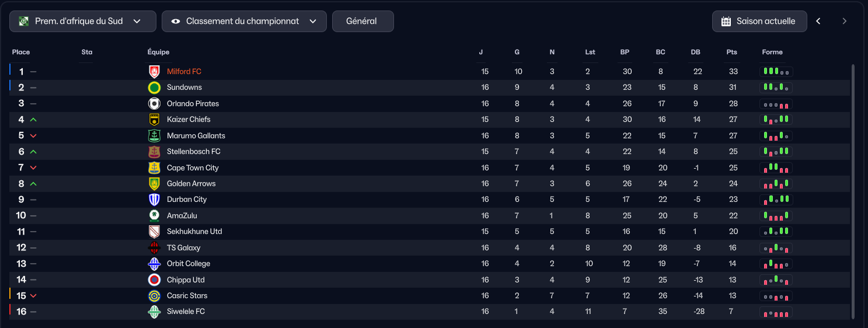Go to previous season with left chevron
Viewport: 868px width, 328px height.
click(818, 21)
